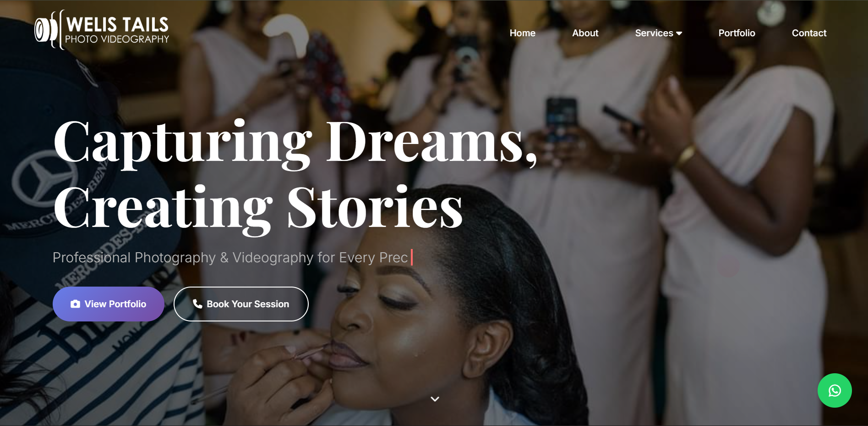The height and width of the screenshot is (426, 868).
Task: Click the Book Your Session button
Action: point(241,304)
